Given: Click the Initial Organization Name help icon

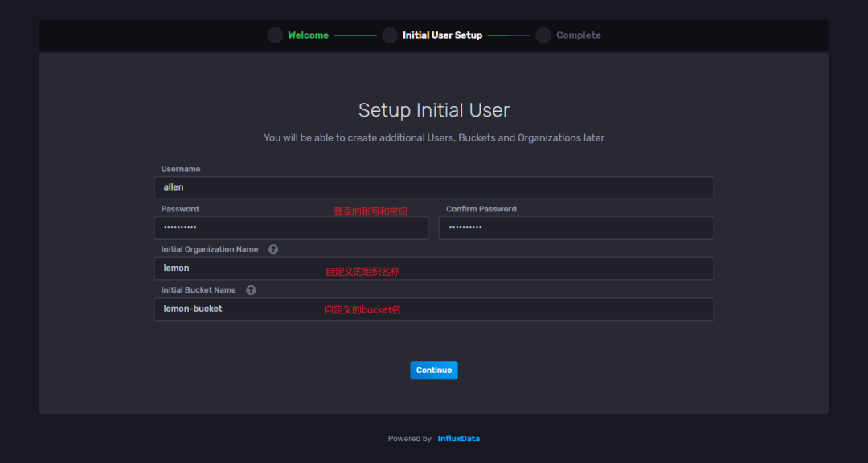Looking at the screenshot, I should click(273, 250).
